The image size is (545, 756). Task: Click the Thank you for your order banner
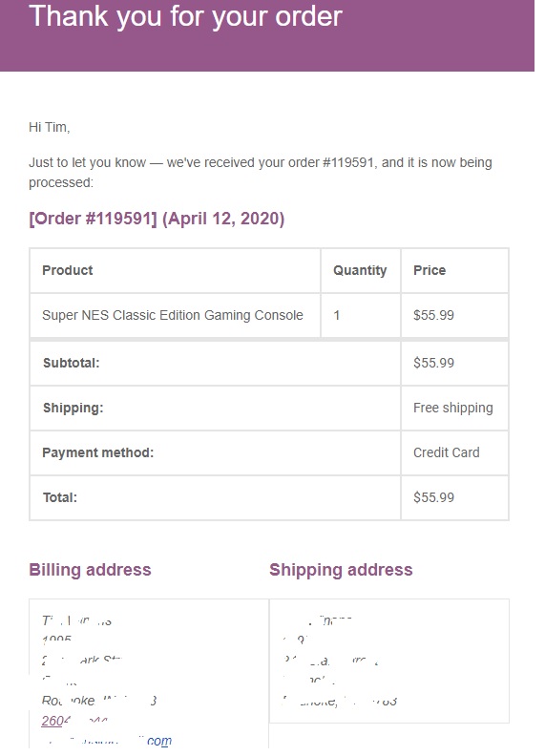266,35
